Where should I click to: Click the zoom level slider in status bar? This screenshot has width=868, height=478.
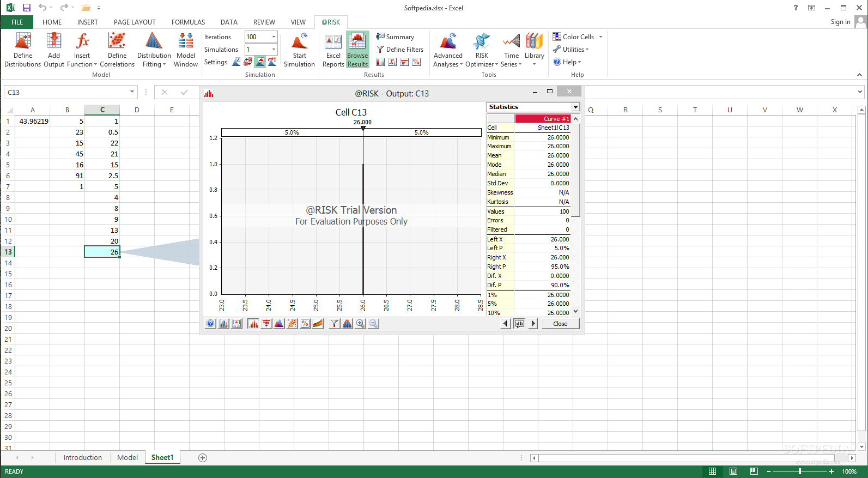point(800,471)
